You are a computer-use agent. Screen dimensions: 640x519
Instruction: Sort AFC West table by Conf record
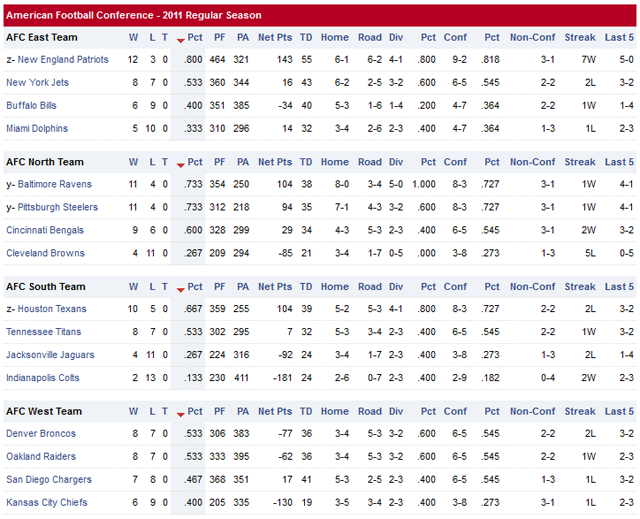point(455,411)
